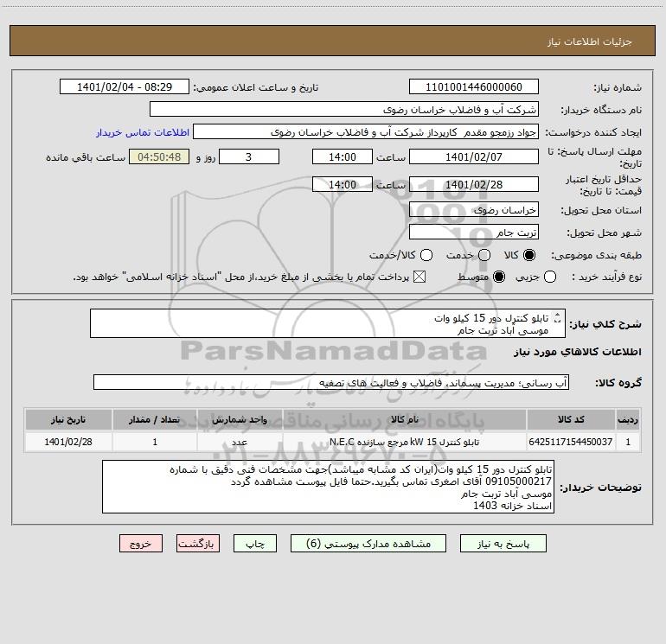The height and width of the screenshot is (644, 666).
Task: Click the پاسخ به نیاز button
Action: point(503,544)
